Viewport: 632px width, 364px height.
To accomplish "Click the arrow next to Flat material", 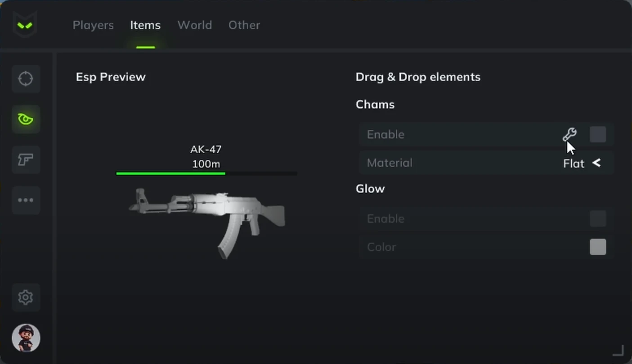I will click(x=596, y=163).
